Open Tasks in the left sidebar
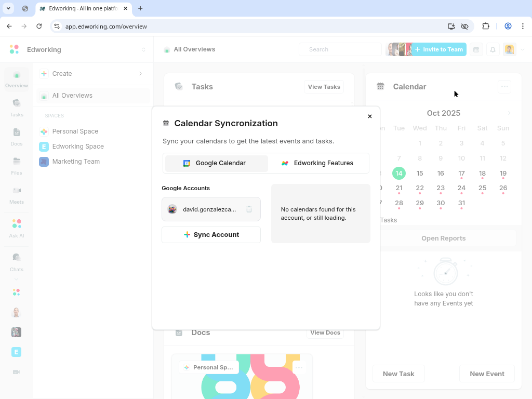532x399 pixels. coord(17,107)
